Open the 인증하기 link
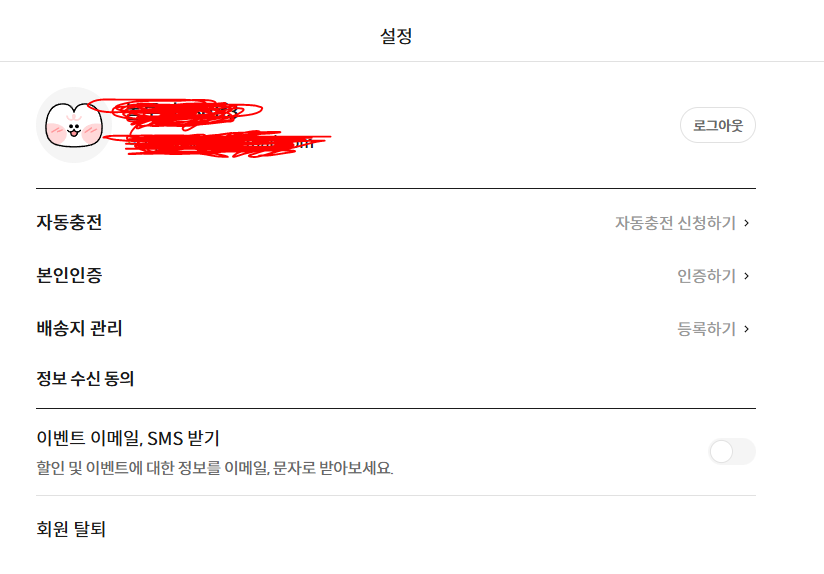Screen dimensions: 824x574 [x=706, y=276]
